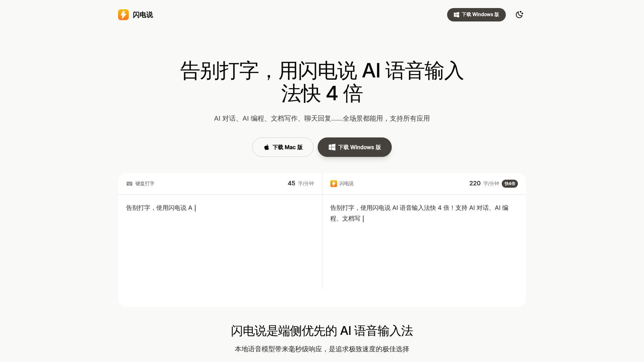Screen dimensions: 644x362
Task: Open the 闪电说 brand name link
Action: [x=143, y=15]
